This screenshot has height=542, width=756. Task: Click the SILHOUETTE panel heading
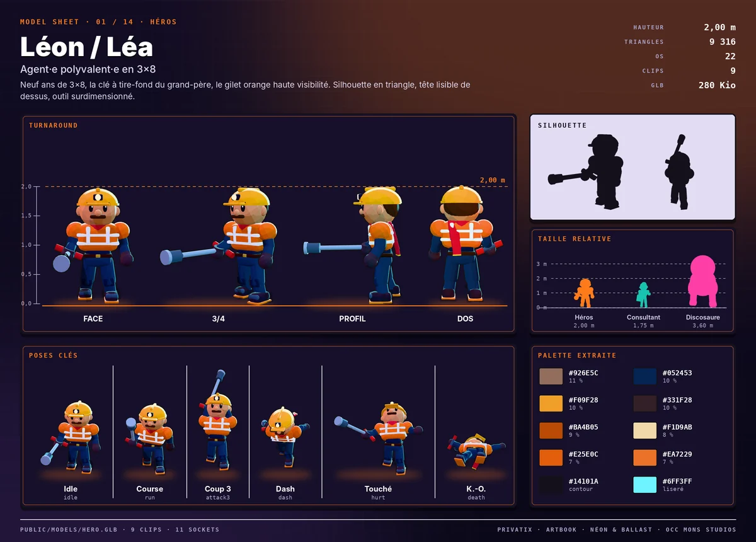[x=562, y=125]
